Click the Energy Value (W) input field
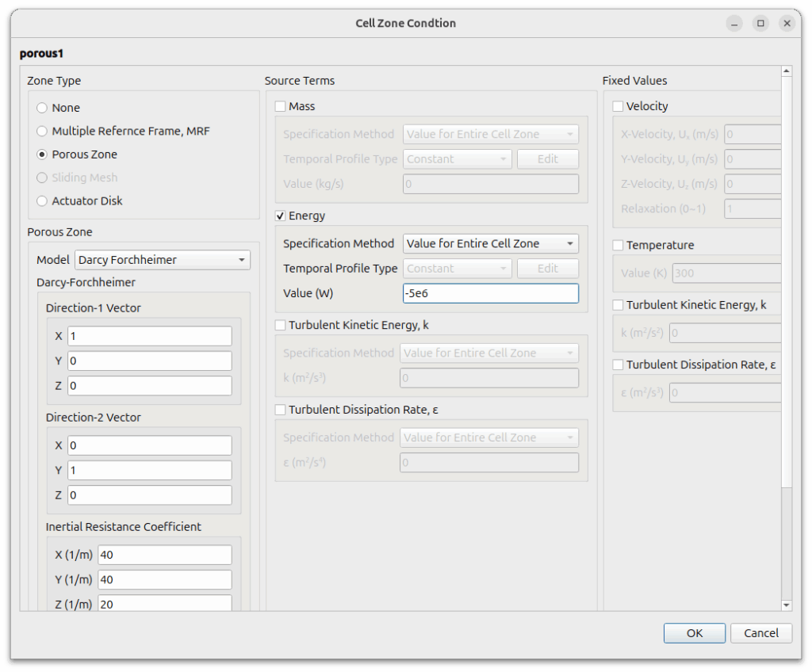 pos(490,293)
